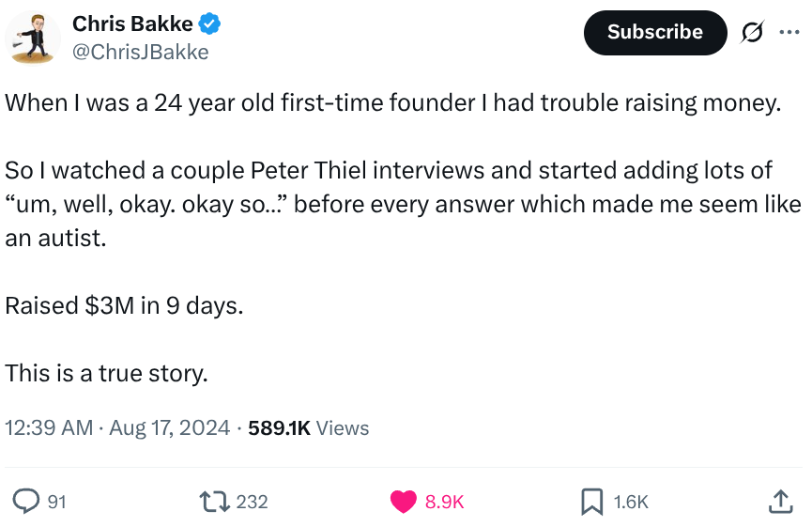Toggle the bookmark icon
The image size is (812, 527).
[592, 502]
